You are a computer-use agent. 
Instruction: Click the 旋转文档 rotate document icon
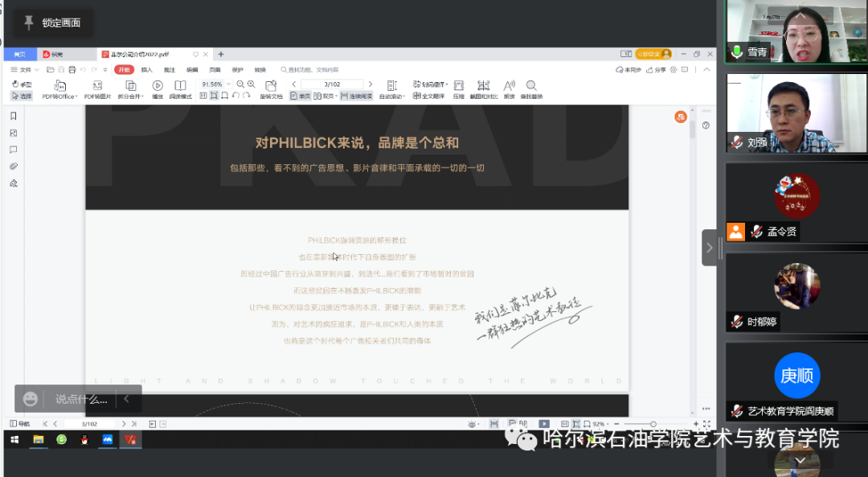(271, 85)
